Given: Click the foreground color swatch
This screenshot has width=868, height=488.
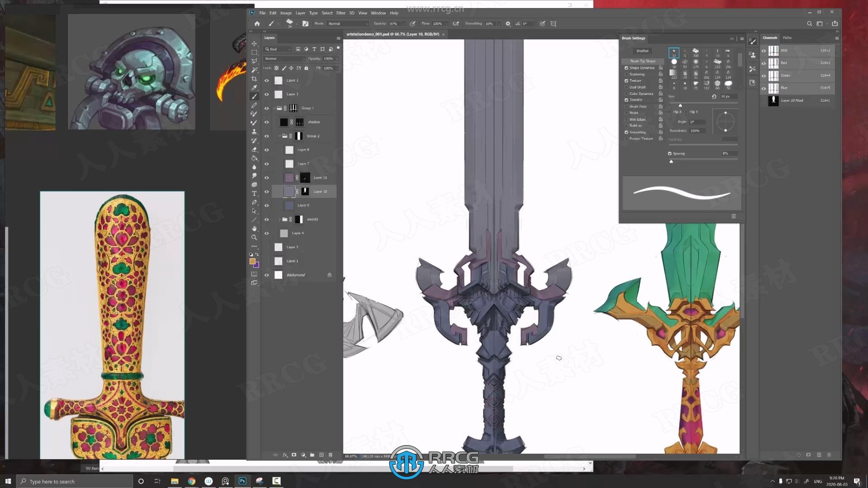Looking at the screenshot, I should point(252,262).
